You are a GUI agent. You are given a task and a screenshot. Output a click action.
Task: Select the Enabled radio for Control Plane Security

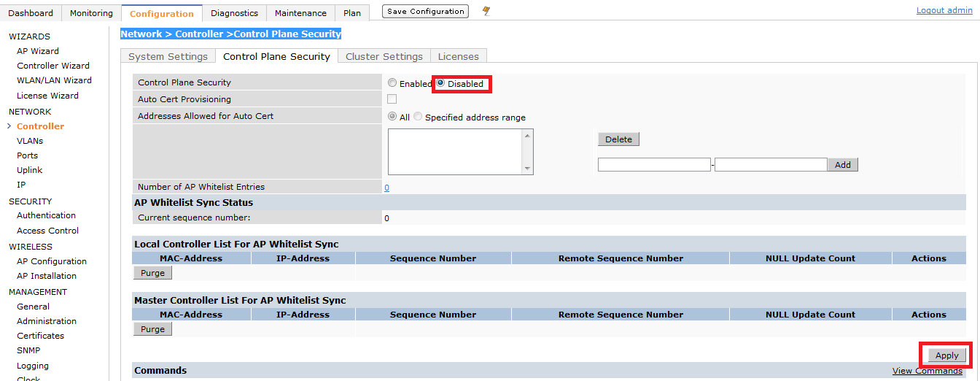pyautogui.click(x=392, y=83)
